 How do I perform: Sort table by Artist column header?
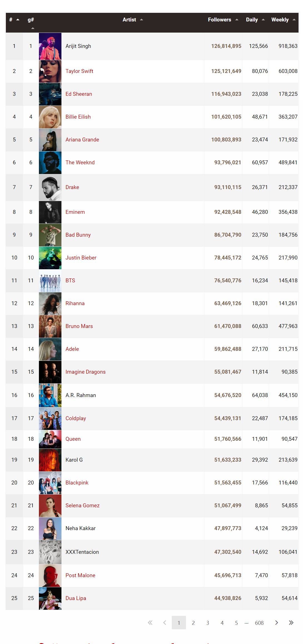click(130, 20)
